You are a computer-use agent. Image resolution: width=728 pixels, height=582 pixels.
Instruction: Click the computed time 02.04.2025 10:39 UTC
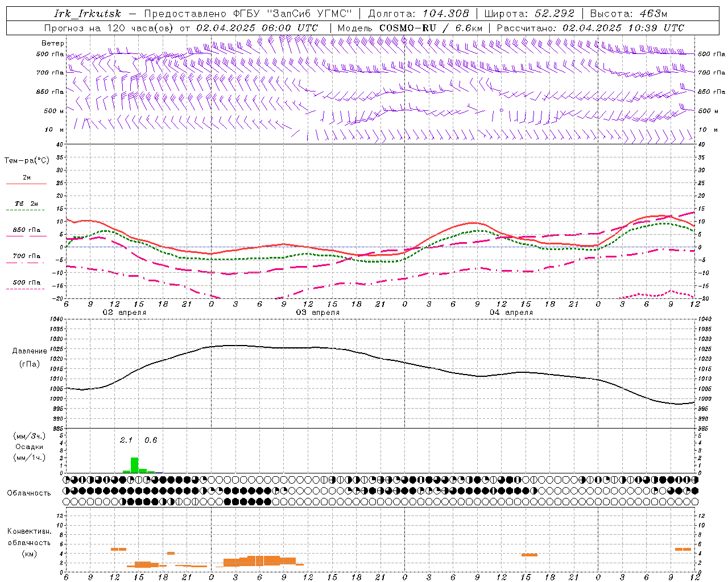pos(623,28)
